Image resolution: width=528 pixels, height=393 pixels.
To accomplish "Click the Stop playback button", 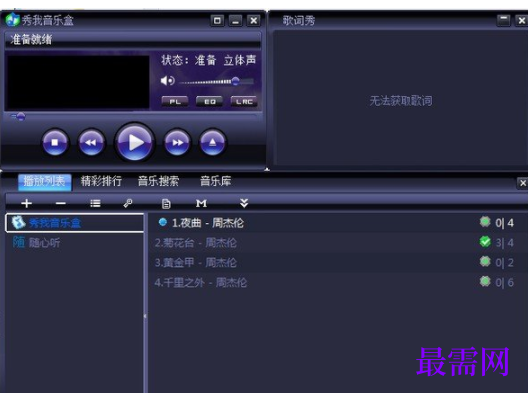I will point(55,142).
